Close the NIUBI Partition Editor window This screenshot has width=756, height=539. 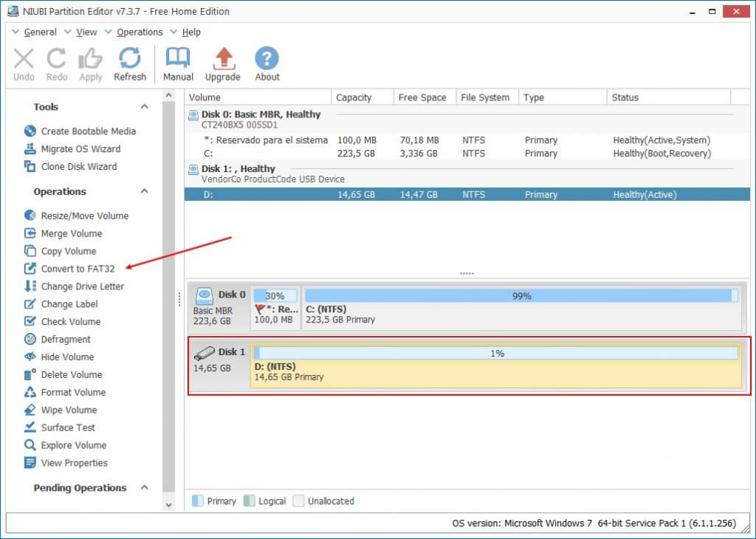point(736,12)
